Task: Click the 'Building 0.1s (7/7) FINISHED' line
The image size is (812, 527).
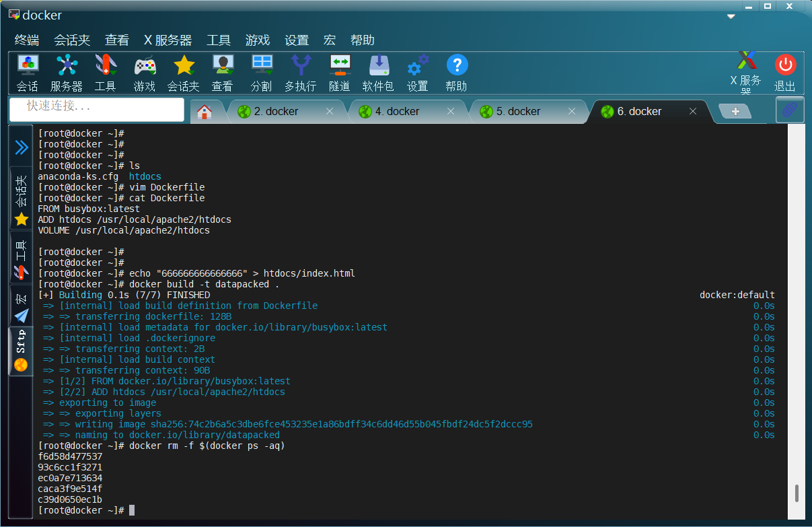Action: pos(124,295)
